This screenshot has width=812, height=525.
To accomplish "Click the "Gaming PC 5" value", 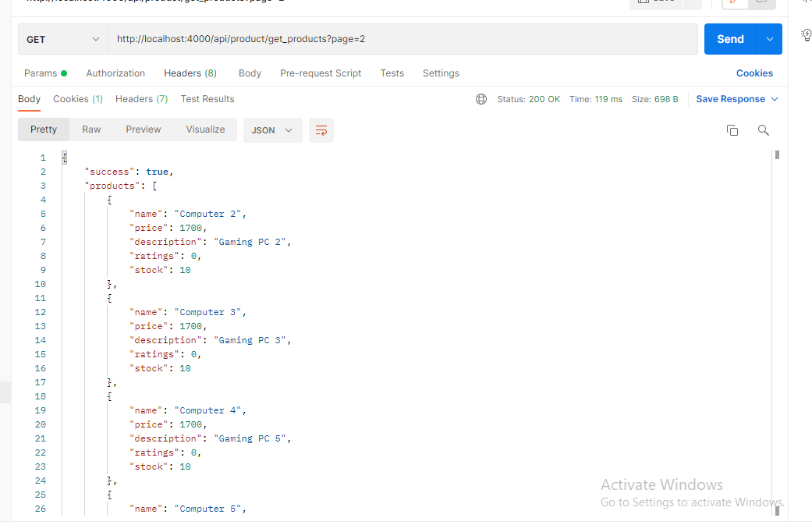I will coord(250,438).
